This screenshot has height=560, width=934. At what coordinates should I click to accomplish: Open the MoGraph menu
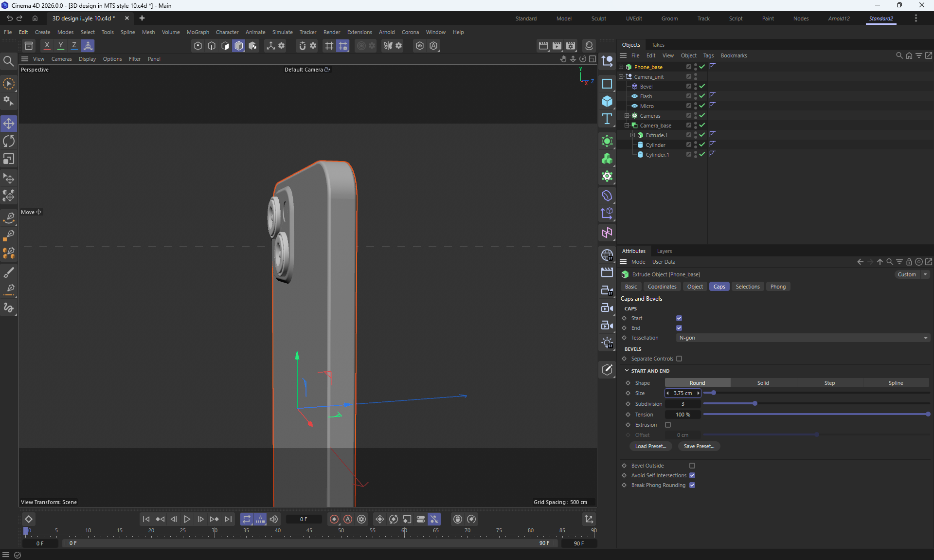198,32
